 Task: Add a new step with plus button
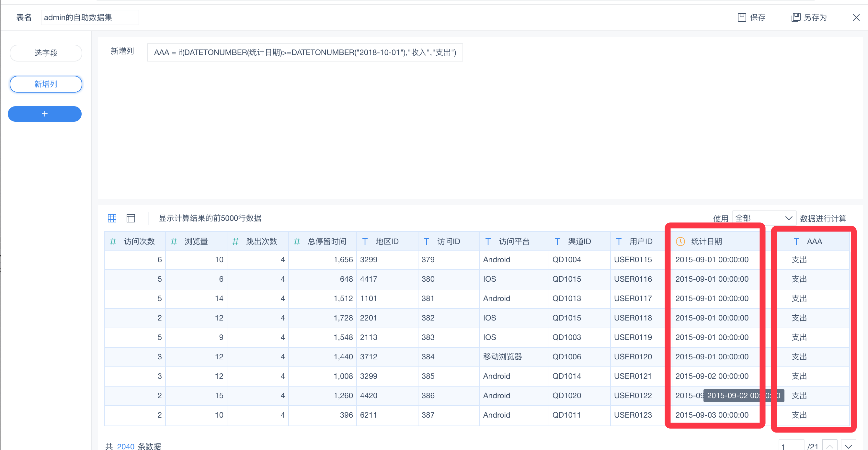pyautogui.click(x=45, y=114)
